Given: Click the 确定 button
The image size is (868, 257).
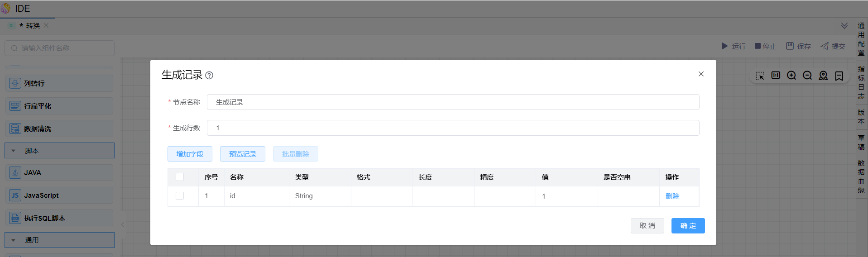Looking at the screenshot, I should (x=688, y=226).
